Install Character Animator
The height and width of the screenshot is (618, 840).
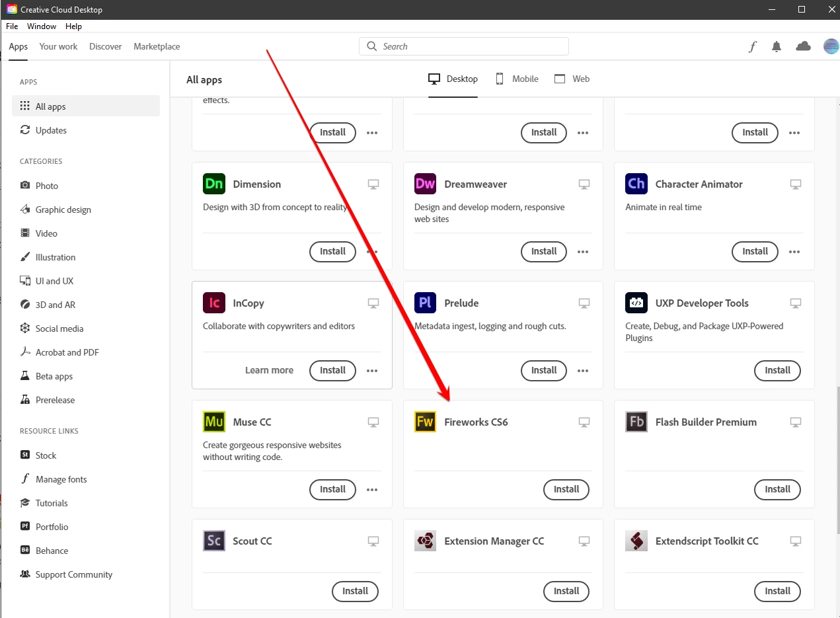point(755,251)
